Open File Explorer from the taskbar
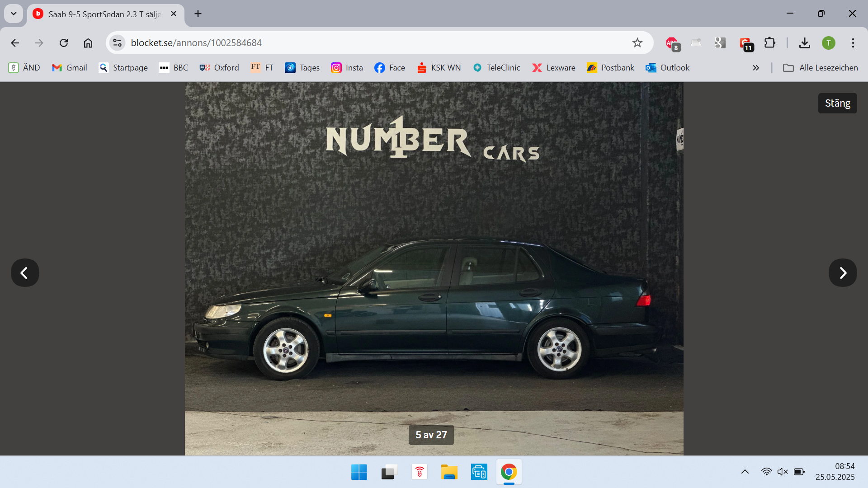868x488 pixels. (x=449, y=472)
